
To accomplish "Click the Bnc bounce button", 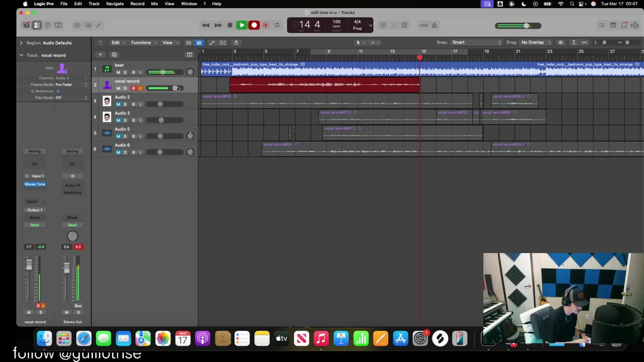I will [x=78, y=306].
